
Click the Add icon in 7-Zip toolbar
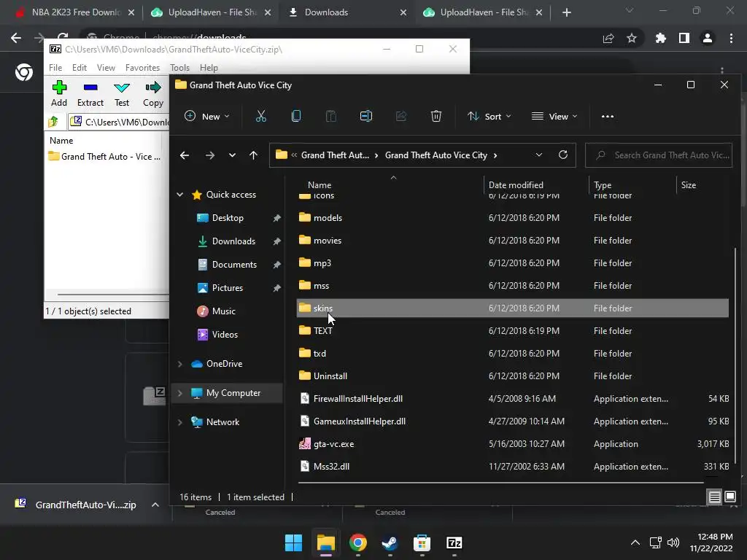[x=59, y=93]
